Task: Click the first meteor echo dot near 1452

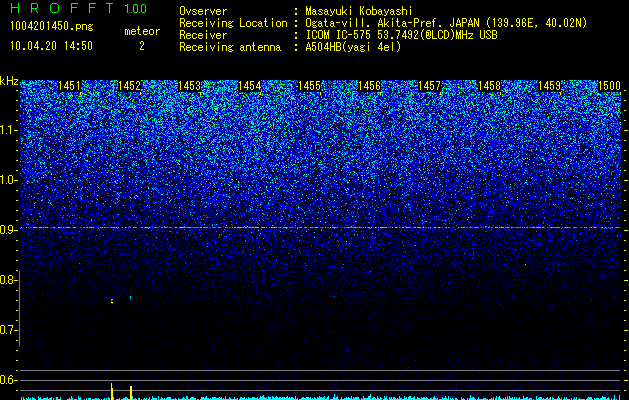Action: [x=112, y=301]
